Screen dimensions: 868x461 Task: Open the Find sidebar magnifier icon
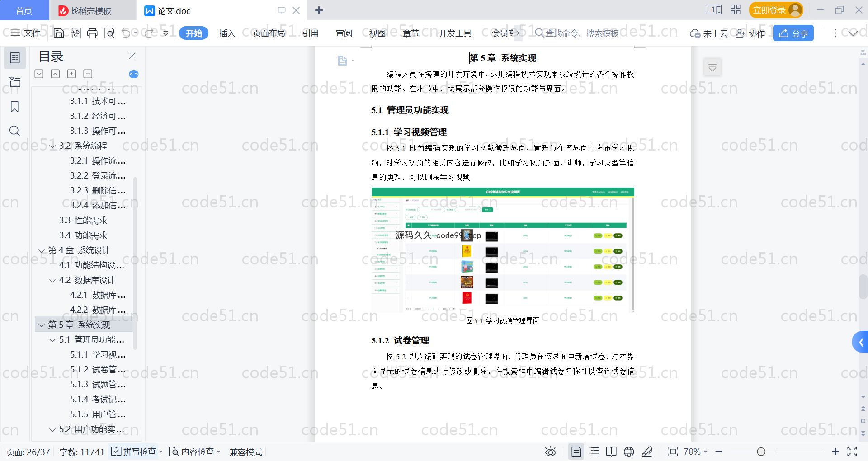click(15, 131)
